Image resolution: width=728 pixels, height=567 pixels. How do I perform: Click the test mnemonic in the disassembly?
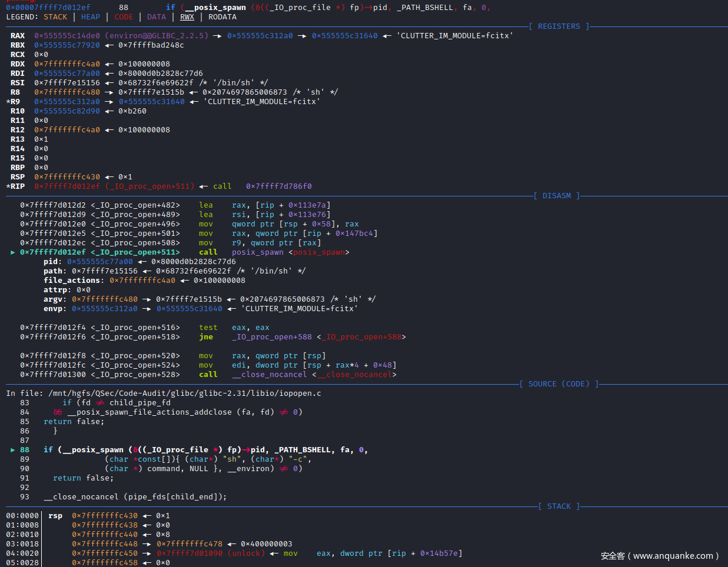208,328
